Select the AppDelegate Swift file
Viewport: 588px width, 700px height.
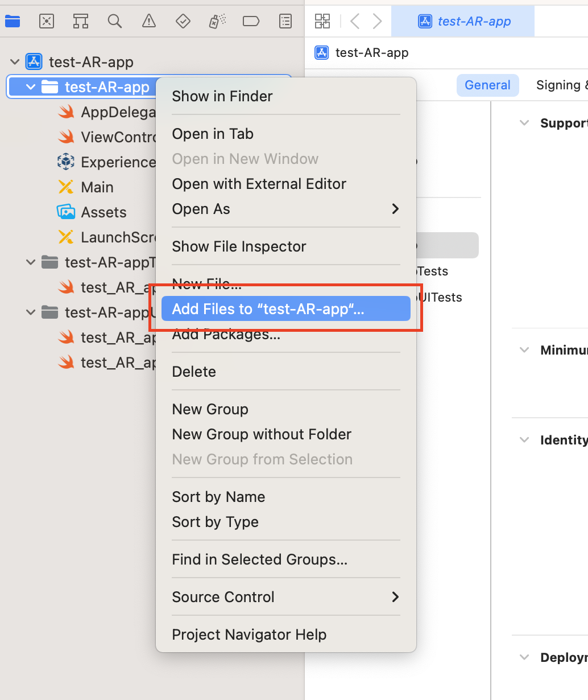coord(106,112)
